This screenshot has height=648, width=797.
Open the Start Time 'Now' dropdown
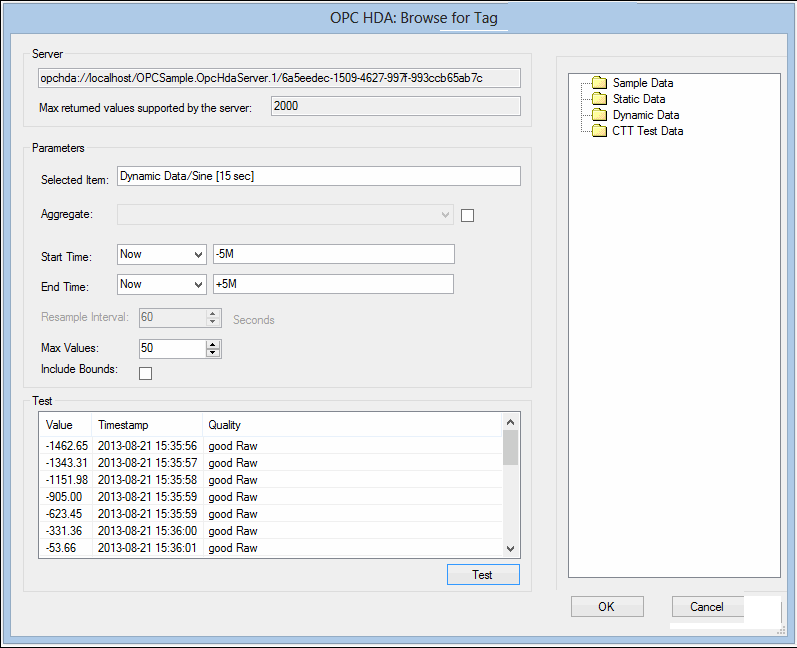pyautogui.click(x=161, y=254)
